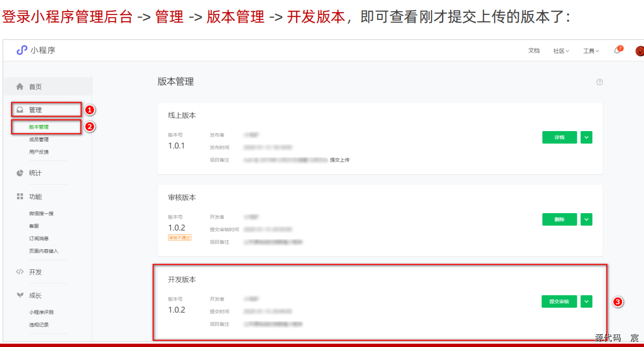Click the 审核不通过 status tag
Image resolution: width=644 pixels, height=347 pixels.
(x=180, y=238)
